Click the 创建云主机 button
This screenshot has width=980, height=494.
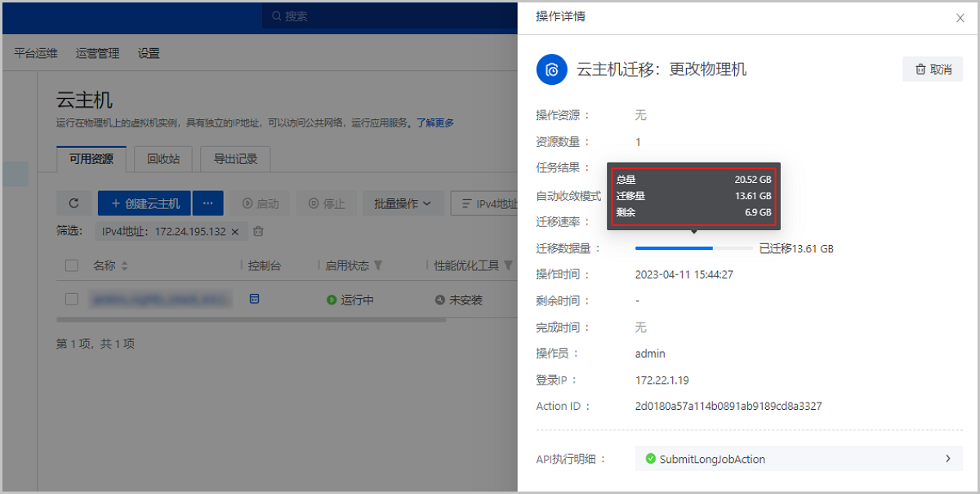pyautogui.click(x=145, y=203)
